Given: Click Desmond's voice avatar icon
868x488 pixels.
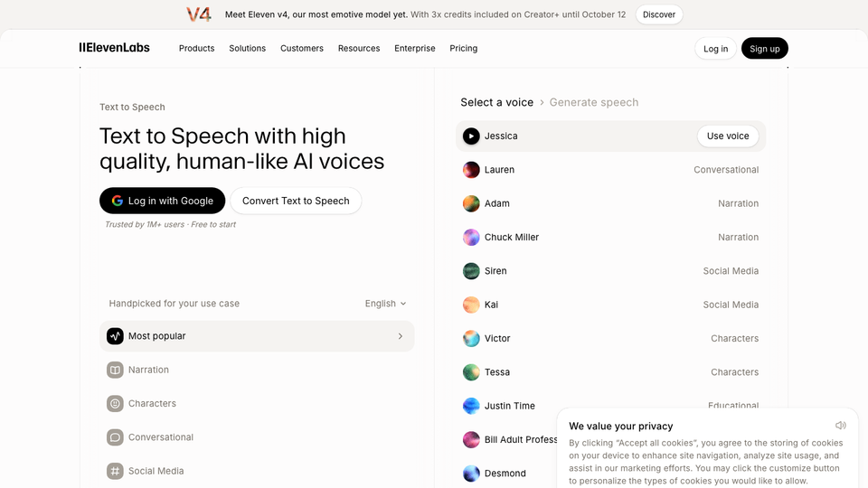Looking at the screenshot, I should pyautogui.click(x=471, y=474).
